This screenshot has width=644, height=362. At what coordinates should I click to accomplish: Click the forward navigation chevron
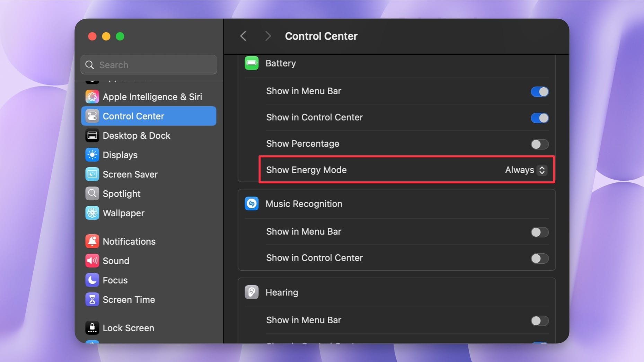[x=268, y=36]
